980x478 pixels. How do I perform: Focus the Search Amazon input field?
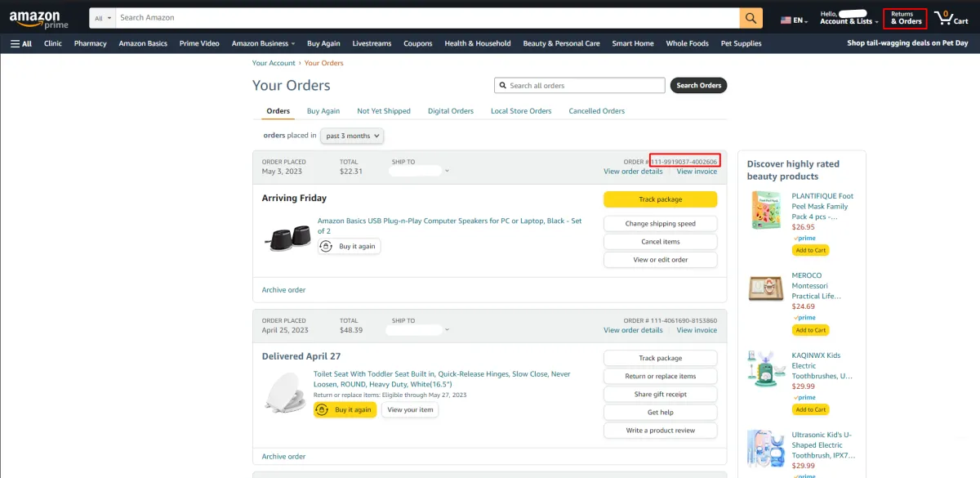pos(427,18)
